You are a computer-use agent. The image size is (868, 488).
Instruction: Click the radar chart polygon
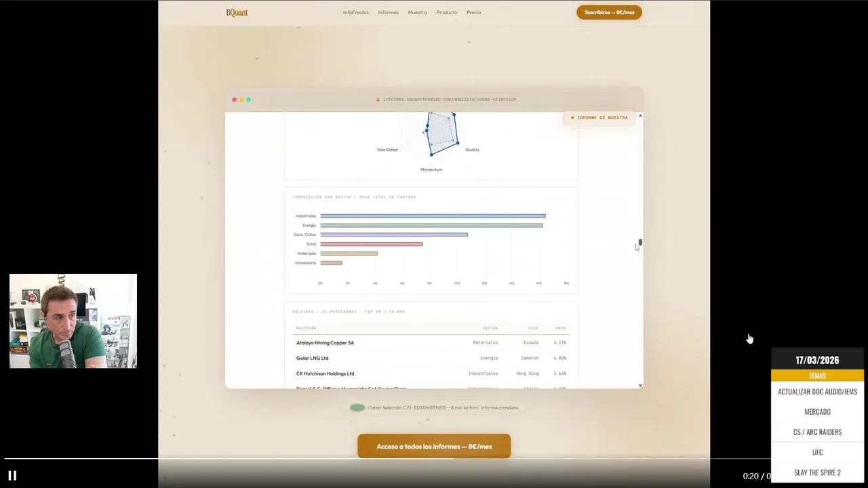441,132
